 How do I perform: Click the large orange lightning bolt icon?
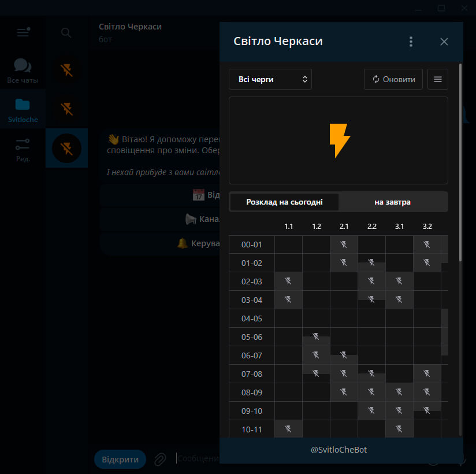point(339,140)
